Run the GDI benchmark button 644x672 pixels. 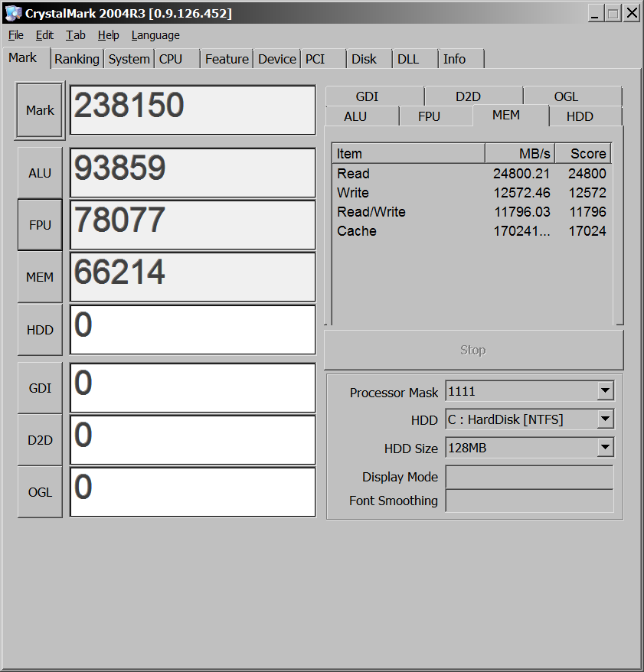tap(40, 388)
